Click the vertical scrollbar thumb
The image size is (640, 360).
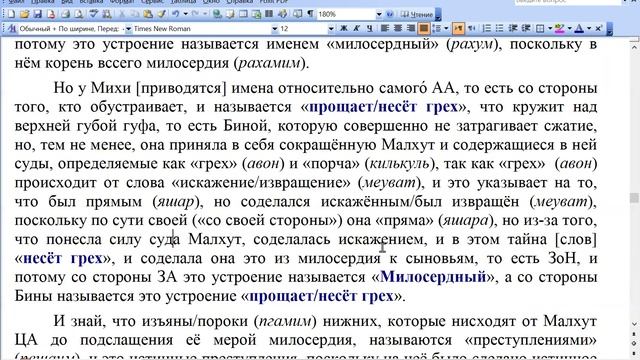pos(634,198)
